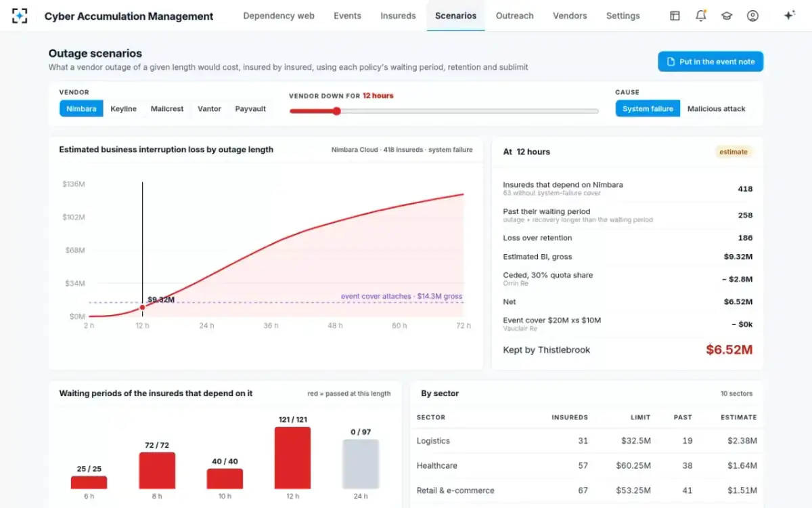Click the 10 h waiting period bar

225,479
